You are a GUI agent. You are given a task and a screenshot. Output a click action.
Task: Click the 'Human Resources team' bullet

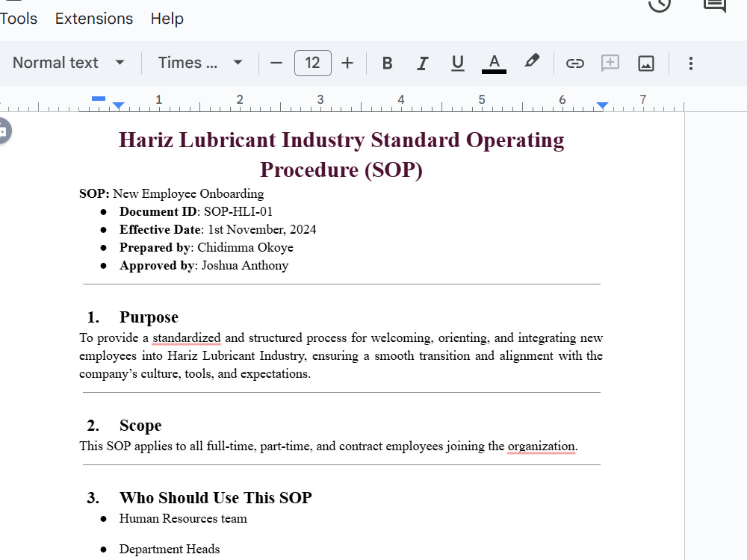pos(183,519)
